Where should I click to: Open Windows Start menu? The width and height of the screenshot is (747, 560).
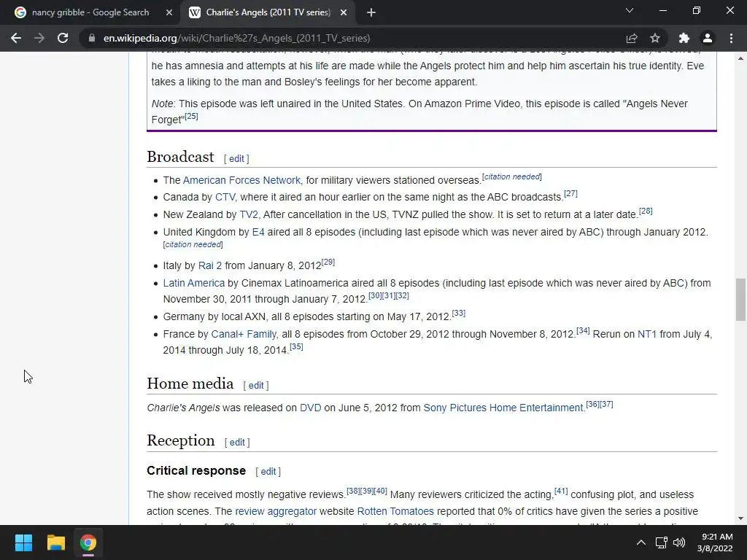click(23, 542)
